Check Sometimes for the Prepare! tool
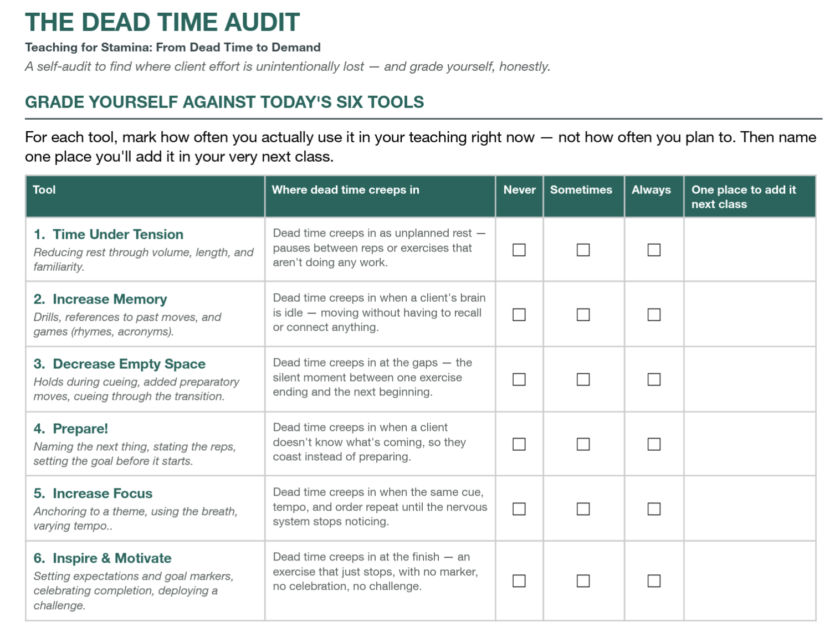This screenshot has height=638, width=840. click(x=583, y=444)
